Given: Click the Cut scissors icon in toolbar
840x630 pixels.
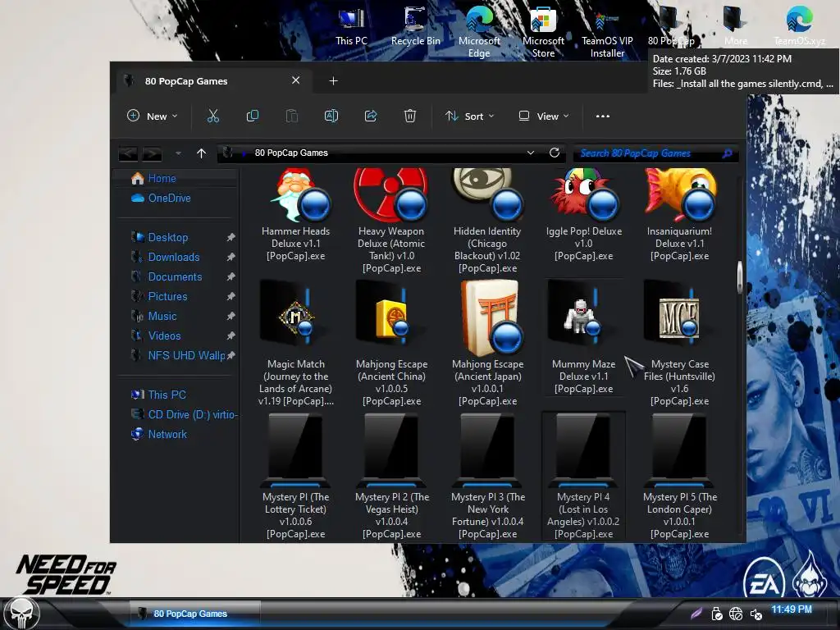Looking at the screenshot, I should tap(213, 116).
